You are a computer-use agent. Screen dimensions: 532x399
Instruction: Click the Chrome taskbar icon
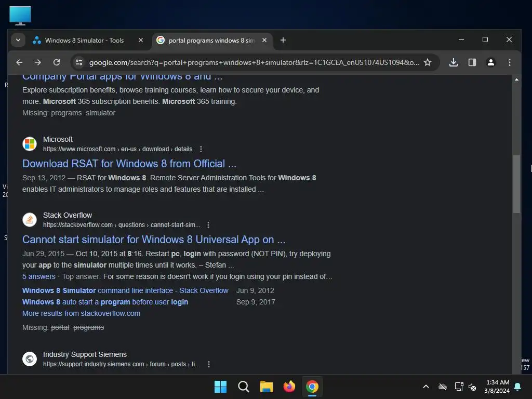coord(312,387)
